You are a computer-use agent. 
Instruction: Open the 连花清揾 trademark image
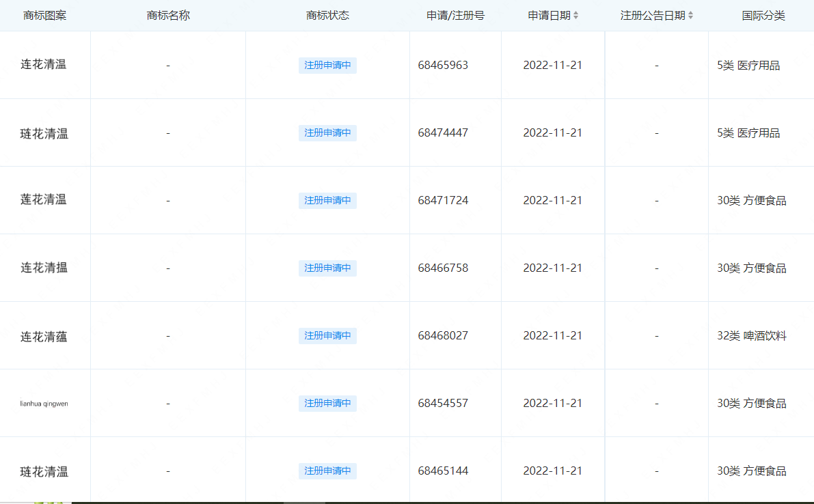click(x=44, y=268)
